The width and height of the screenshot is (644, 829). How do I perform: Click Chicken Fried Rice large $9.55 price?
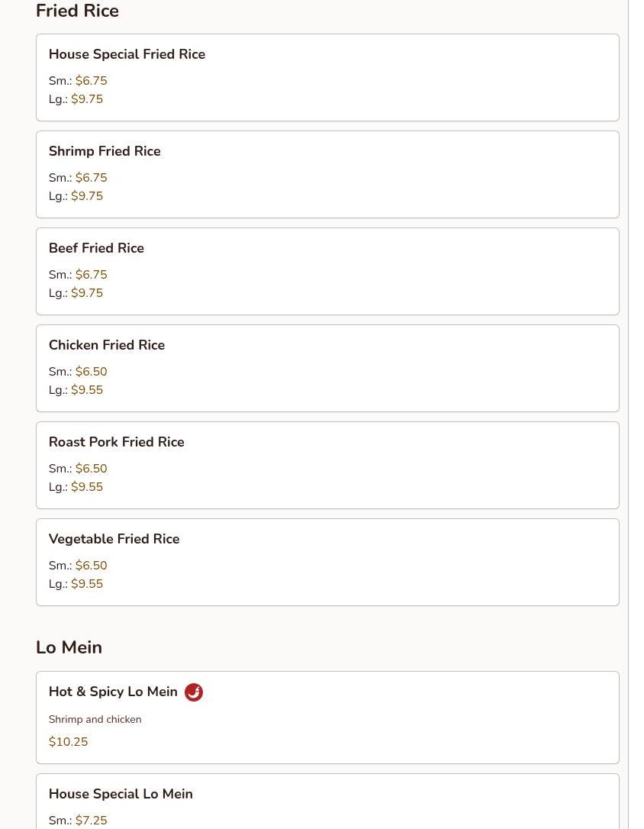87,390
